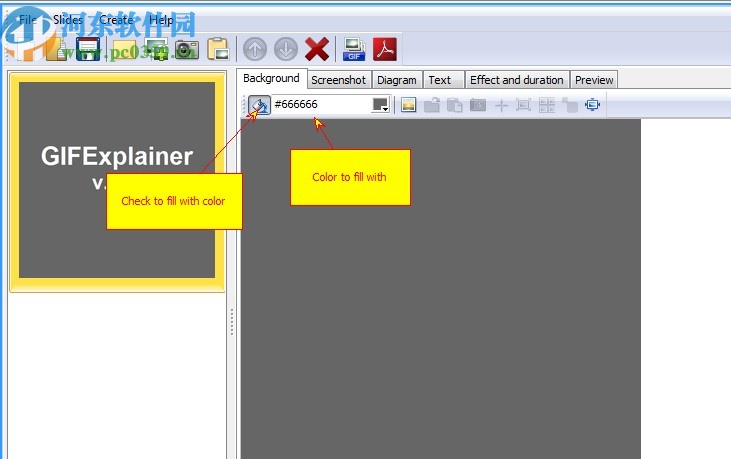
Task: Open the Effect and duration tab
Action: point(517,80)
